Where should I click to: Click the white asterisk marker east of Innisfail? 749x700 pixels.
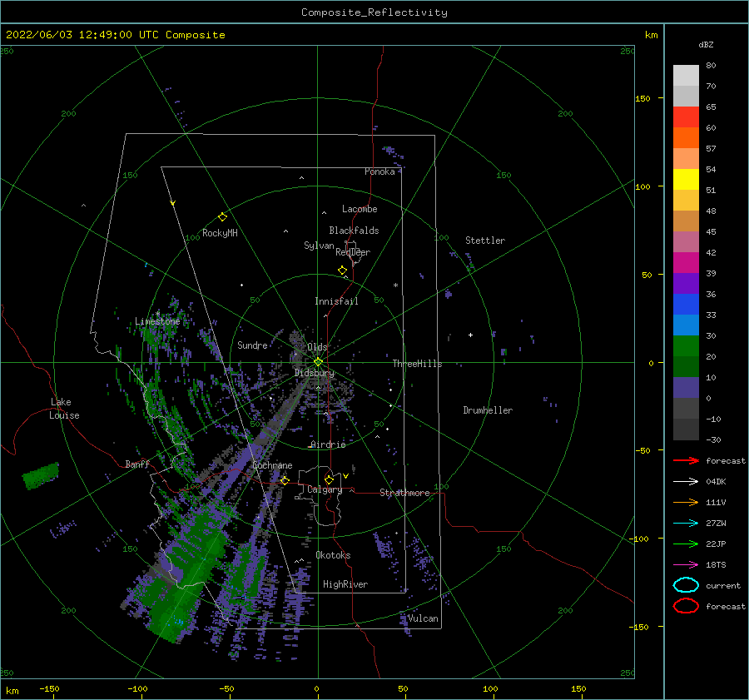click(395, 285)
